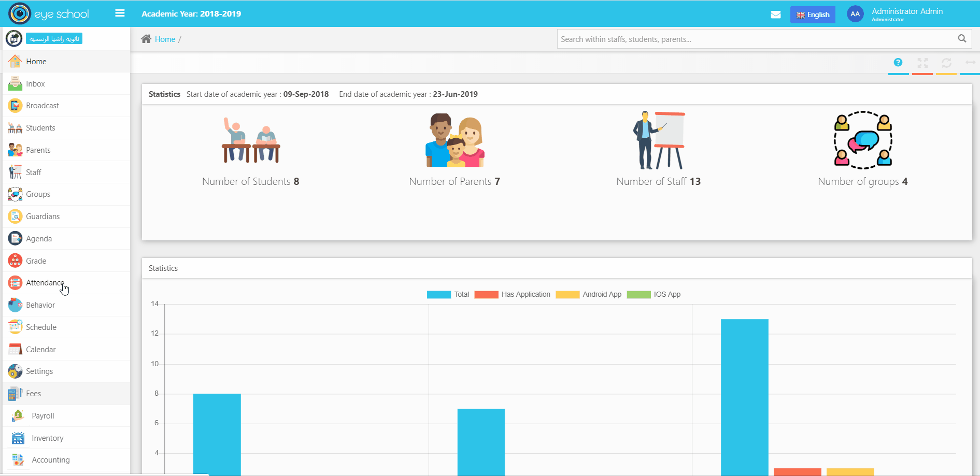The image size is (980, 476).
Task: Click the Number of Students illustration
Action: point(251,140)
